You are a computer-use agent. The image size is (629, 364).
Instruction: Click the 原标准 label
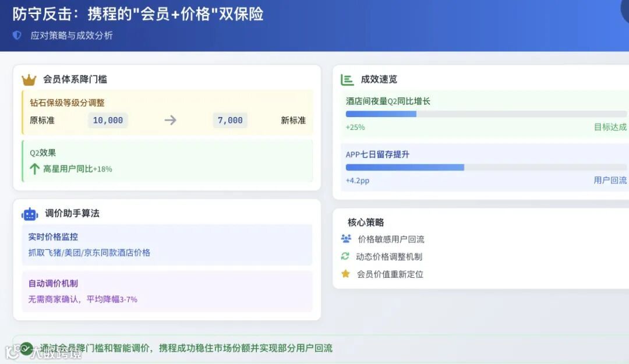(42, 121)
